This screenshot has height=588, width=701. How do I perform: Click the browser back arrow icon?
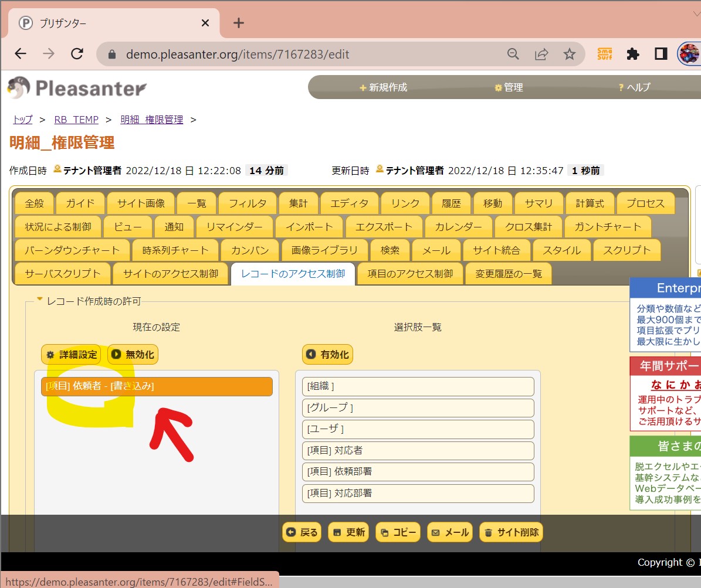(21, 54)
